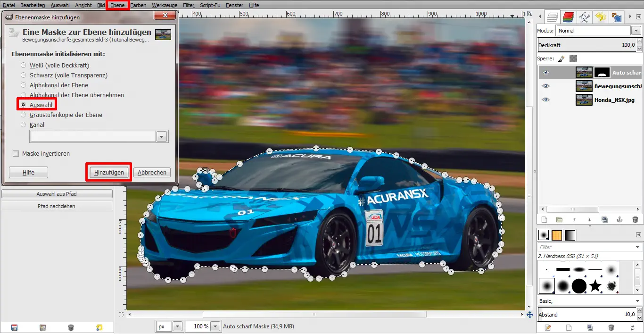Expand the Modus blend mode dropdown
Viewport: 644px width, 334px height.
pos(636,31)
